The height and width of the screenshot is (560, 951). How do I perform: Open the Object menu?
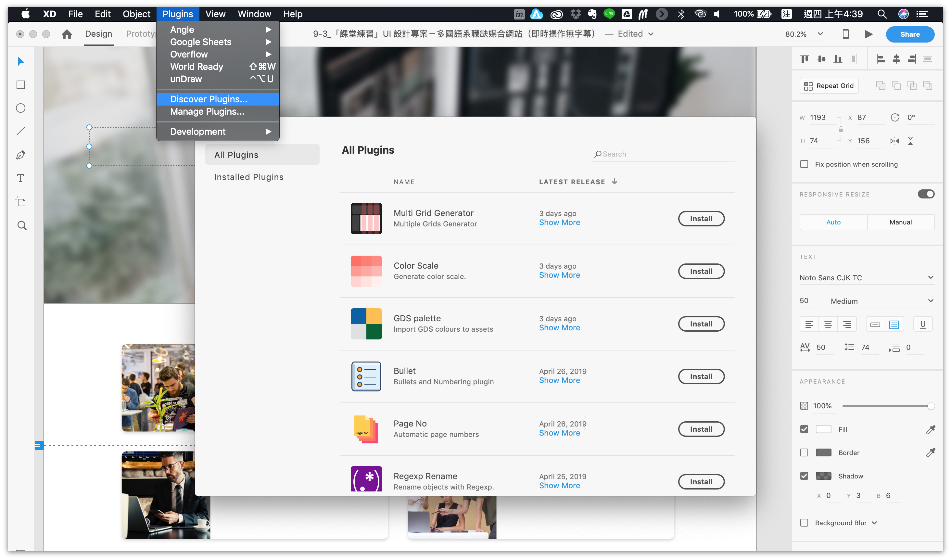tap(136, 14)
